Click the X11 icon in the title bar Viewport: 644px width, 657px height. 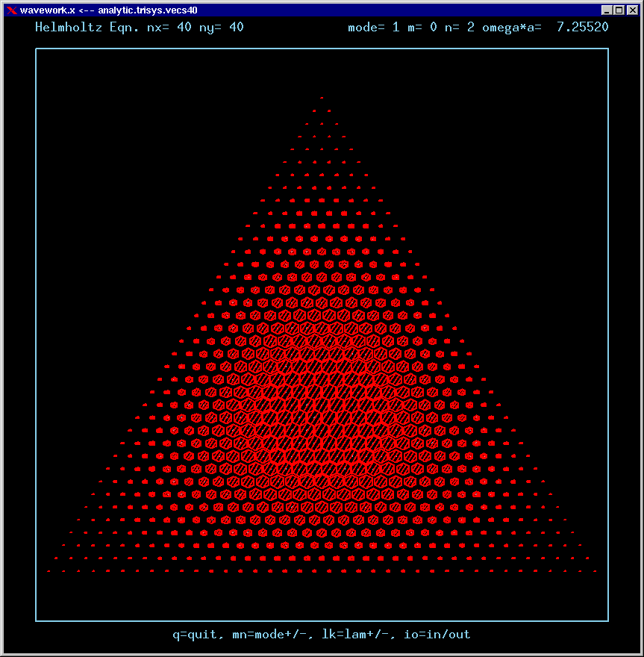11,10
